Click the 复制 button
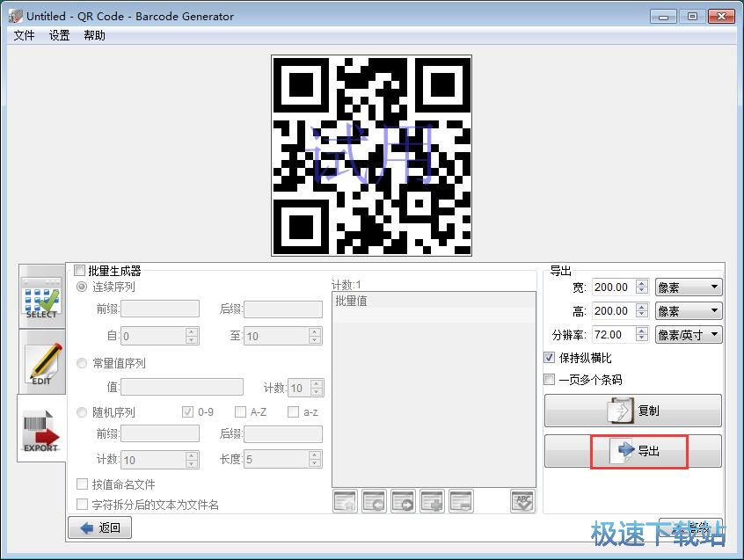Screen dimensions: 744x560 click(633, 411)
